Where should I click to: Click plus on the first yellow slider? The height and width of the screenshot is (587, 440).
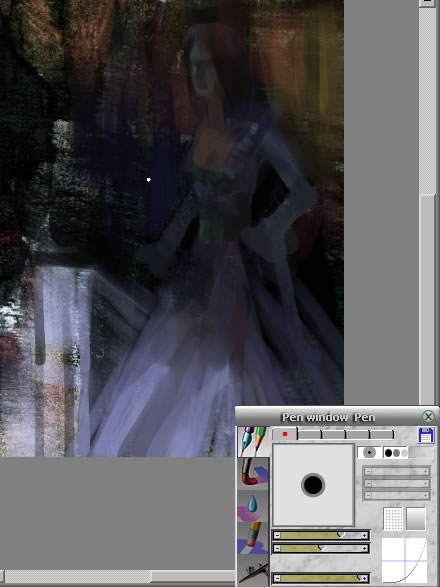364,536
